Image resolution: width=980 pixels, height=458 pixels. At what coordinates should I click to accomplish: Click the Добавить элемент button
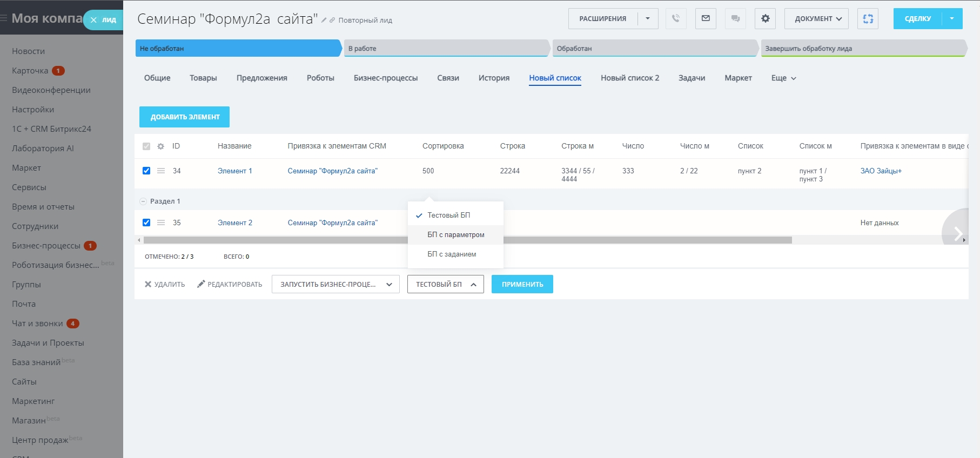click(x=184, y=117)
